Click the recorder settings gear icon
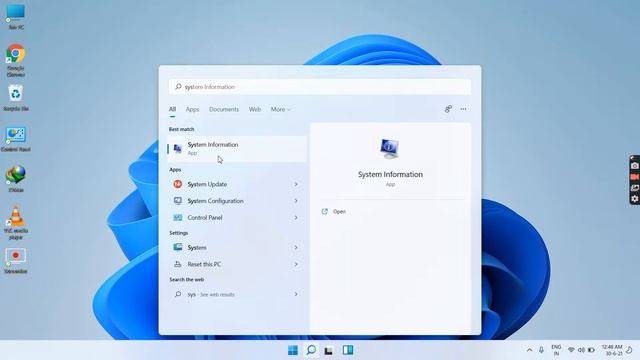The image size is (640, 360). [x=634, y=199]
